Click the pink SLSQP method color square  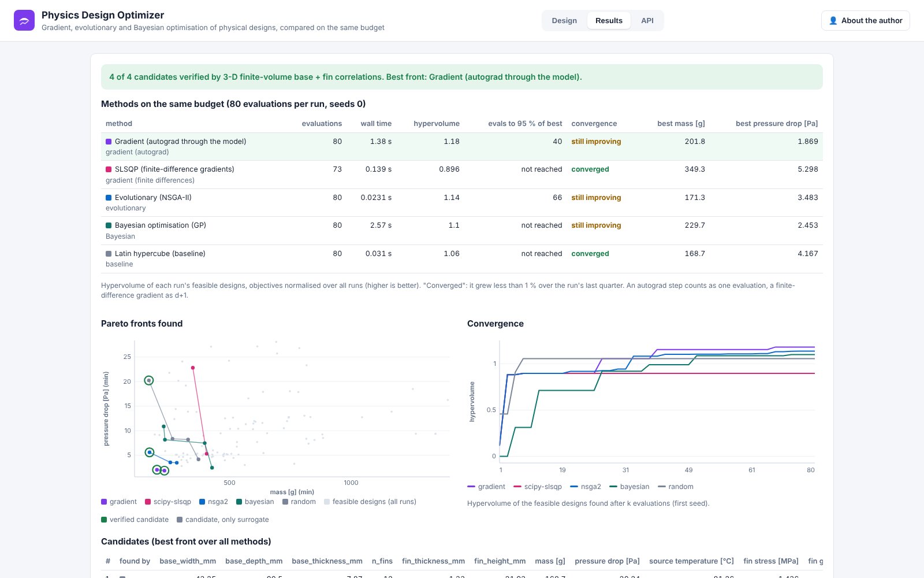109,169
